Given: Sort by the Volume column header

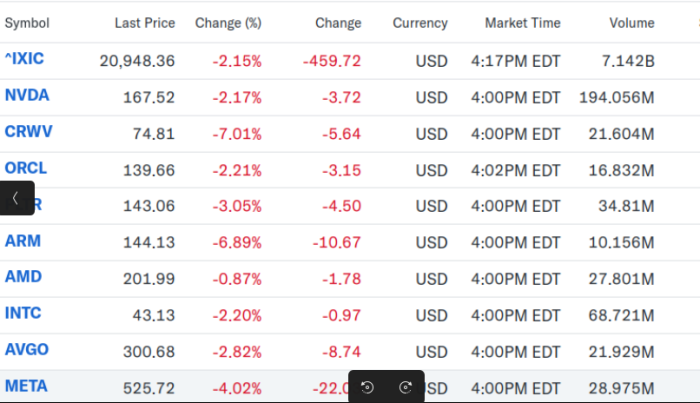Looking at the screenshot, I should pos(631,23).
